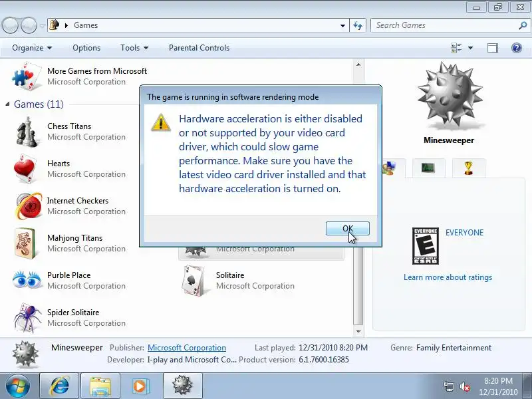Screen dimensions: 532x399
Task: Click the network tray icon
Action: point(449,386)
